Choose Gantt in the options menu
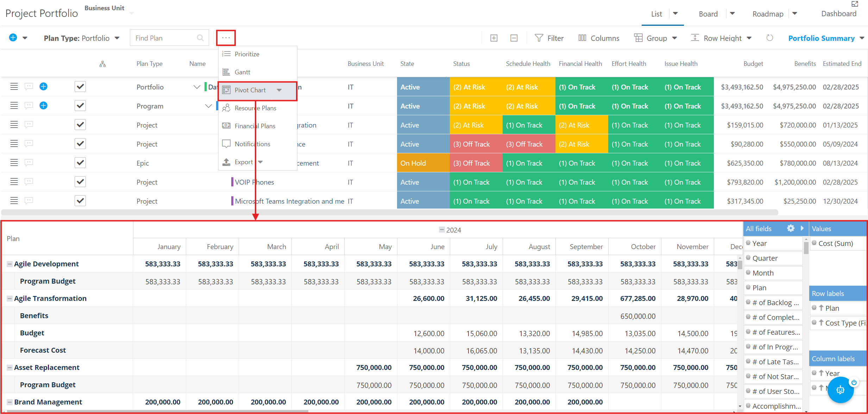 243,72
